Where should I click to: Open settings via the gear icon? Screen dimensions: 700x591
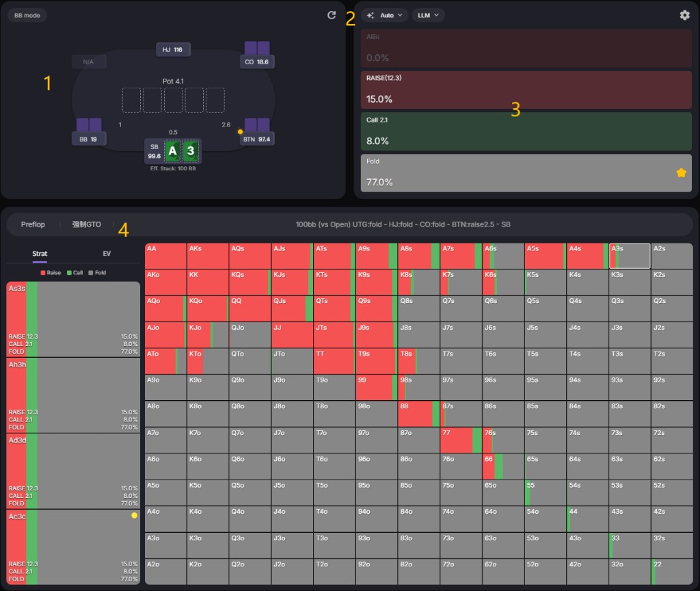tap(684, 15)
